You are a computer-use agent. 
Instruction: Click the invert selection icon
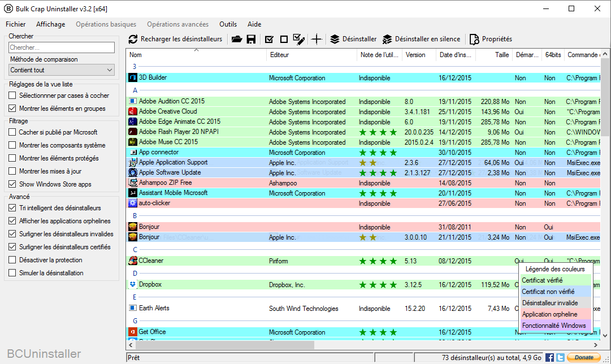299,39
